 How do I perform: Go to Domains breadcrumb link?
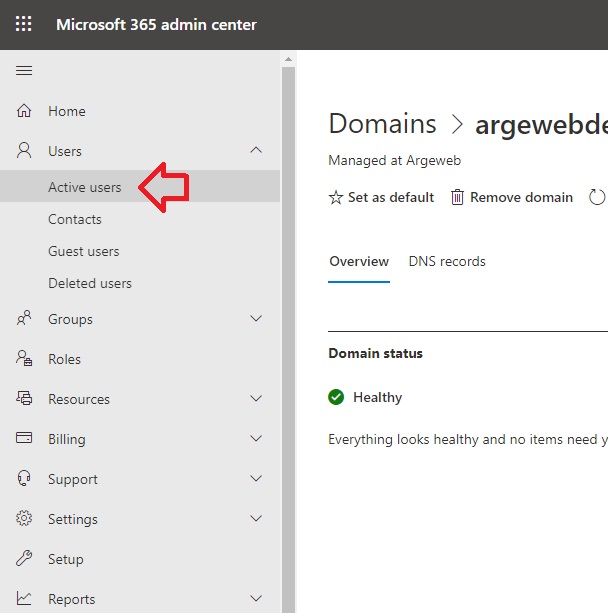point(382,124)
